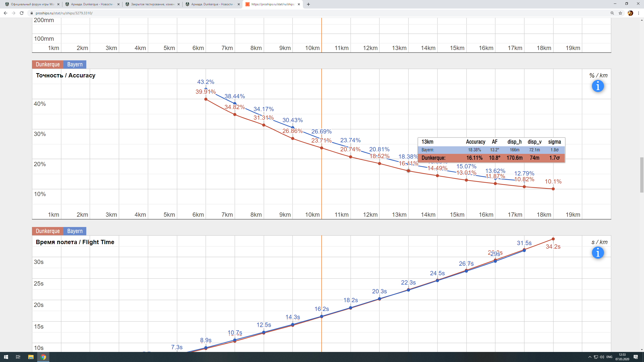This screenshot has width=644, height=362.
Task: Click the '12.79%' Bayern label
Action: (524, 173)
